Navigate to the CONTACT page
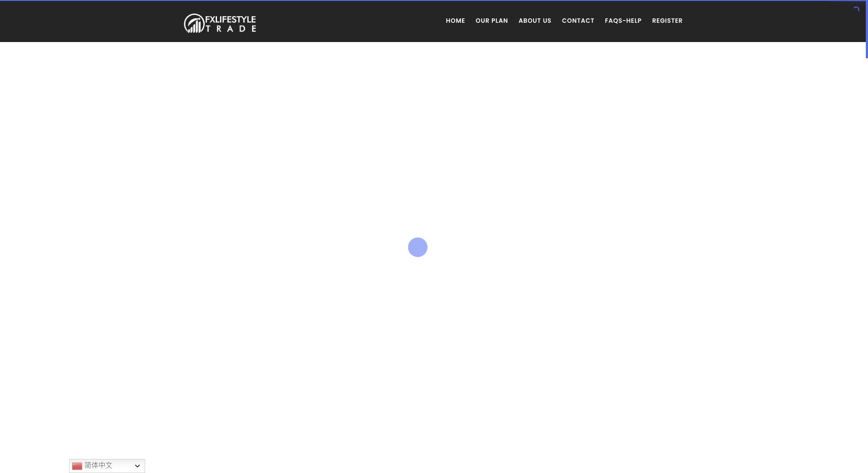Screen dimensions: 868x473 578,21
